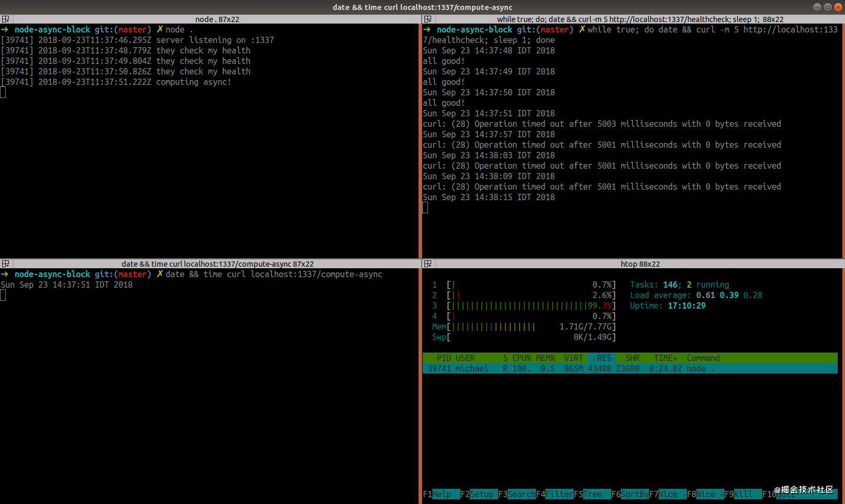Open the group icon of the healthcheck loop pane

[x=427, y=19]
